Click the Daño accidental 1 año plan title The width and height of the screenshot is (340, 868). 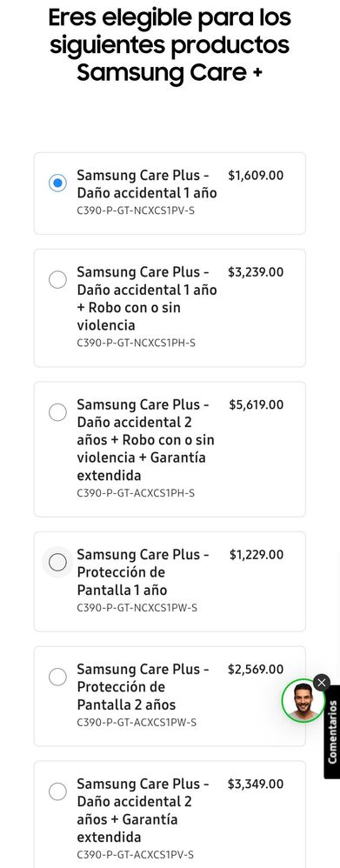click(x=147, y=184)
